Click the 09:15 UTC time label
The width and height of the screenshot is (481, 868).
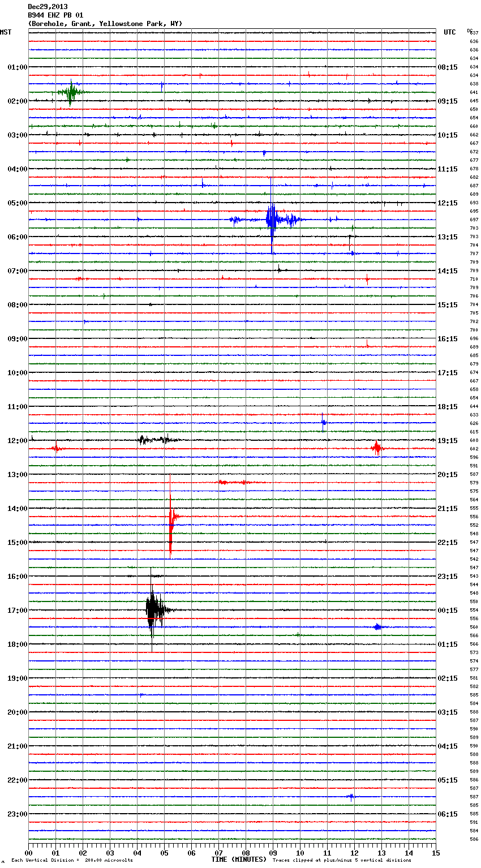[448, 101]
